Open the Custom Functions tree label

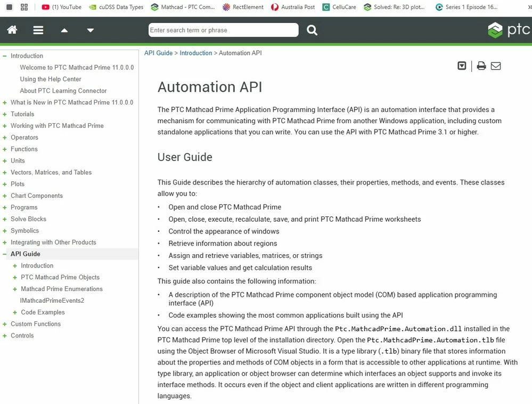click(36, 324)
